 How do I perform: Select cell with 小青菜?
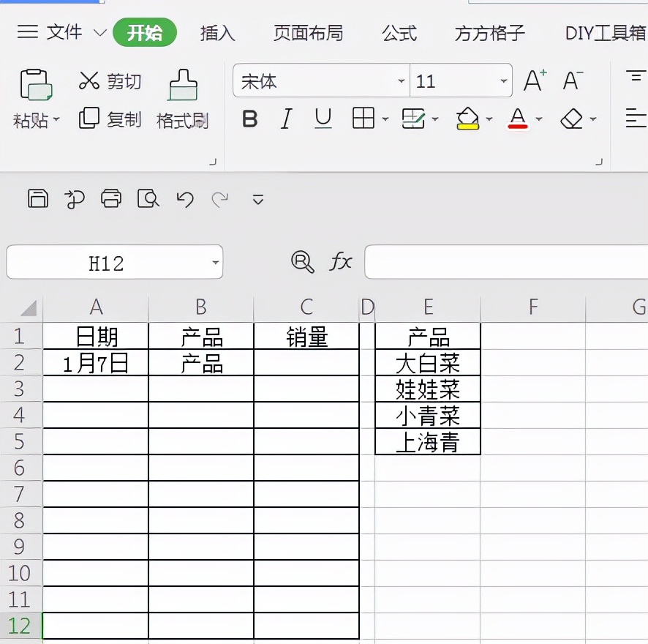tap(428, 415)
